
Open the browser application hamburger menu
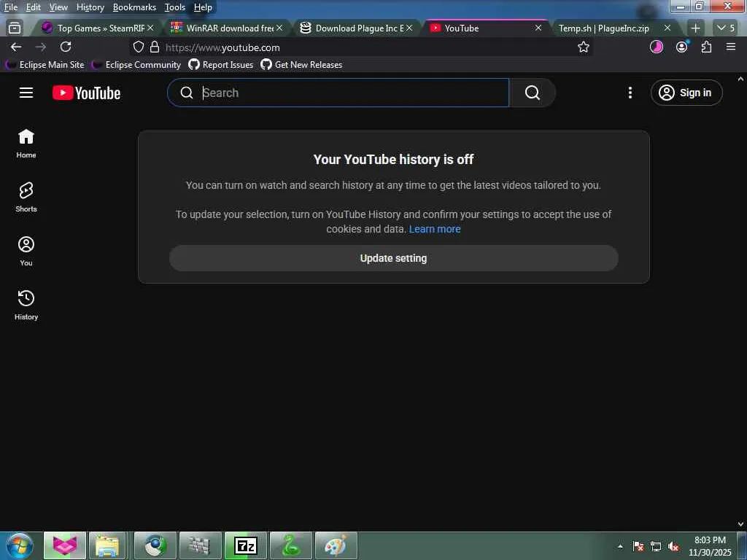731,47
